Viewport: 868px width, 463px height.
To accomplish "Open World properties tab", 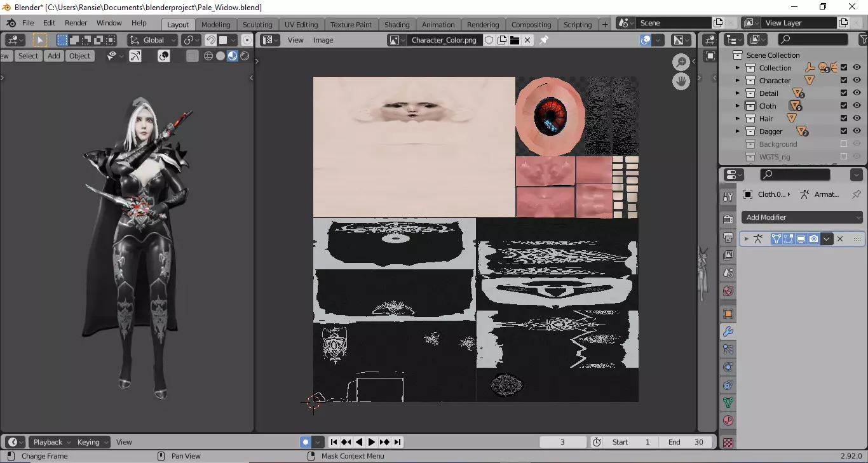I will tap(728, 291).
